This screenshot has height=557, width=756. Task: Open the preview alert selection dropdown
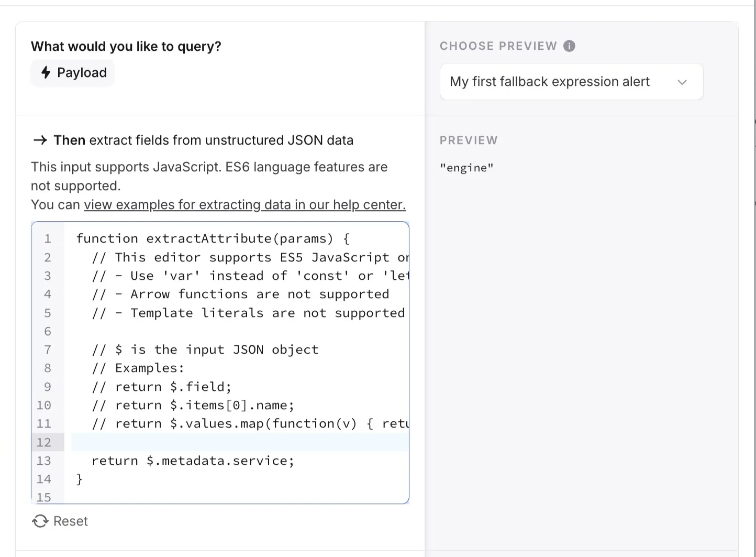pos(571,81)
